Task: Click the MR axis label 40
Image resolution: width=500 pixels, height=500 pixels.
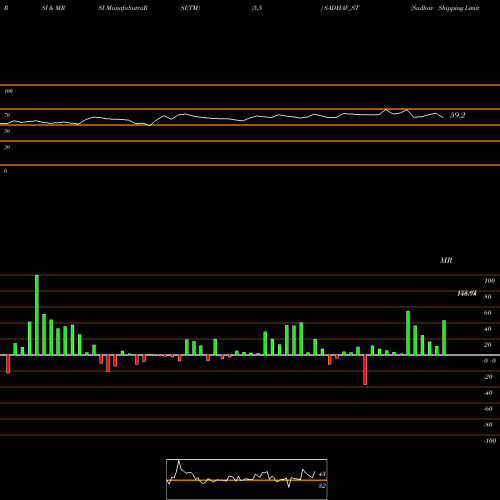Action: (488, 329)
